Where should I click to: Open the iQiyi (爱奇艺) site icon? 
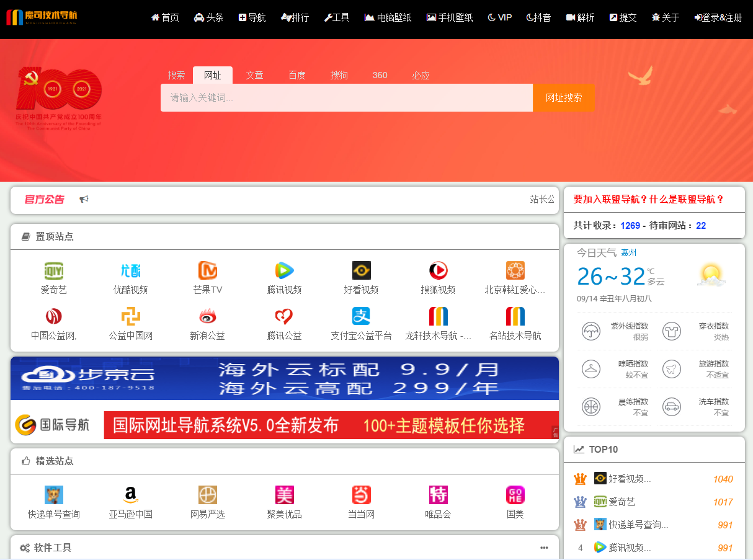click(x=54, y=271)
